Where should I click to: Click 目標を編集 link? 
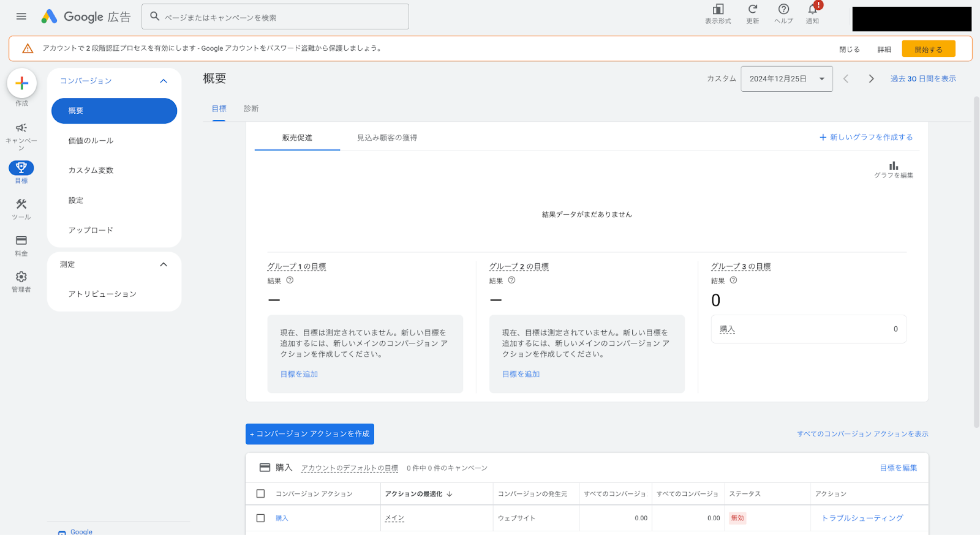click(x=899, y=468)
